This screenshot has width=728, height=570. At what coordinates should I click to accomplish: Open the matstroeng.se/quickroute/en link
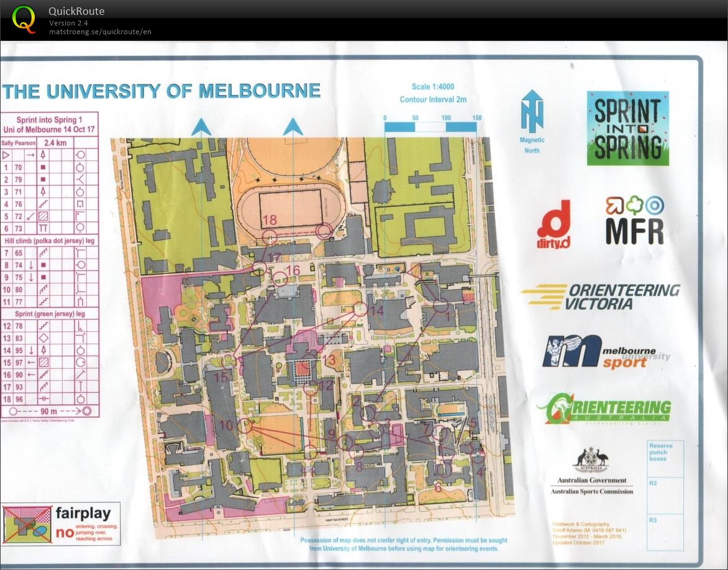100,32
